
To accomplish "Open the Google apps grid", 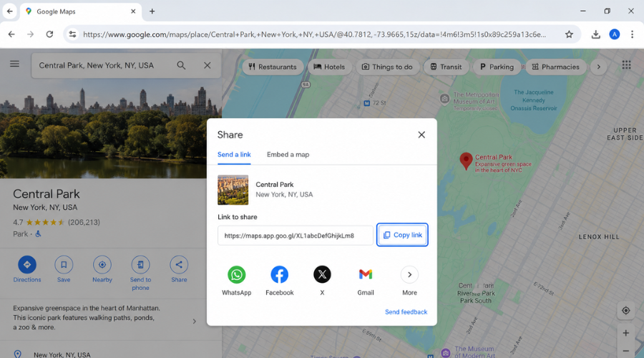I will coord(626,65).
